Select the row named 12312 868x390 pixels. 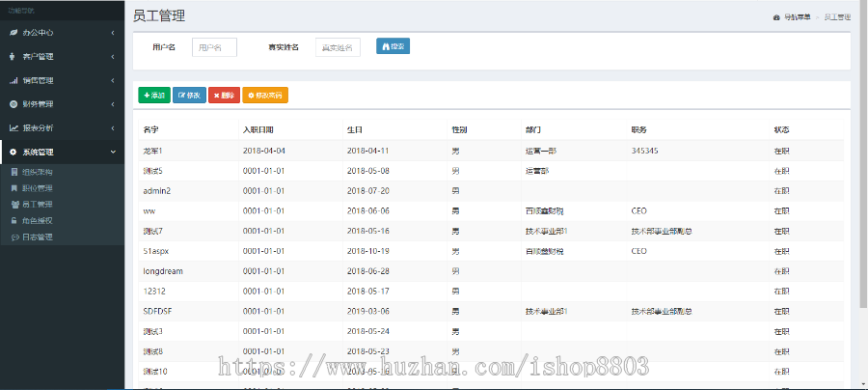491,292
